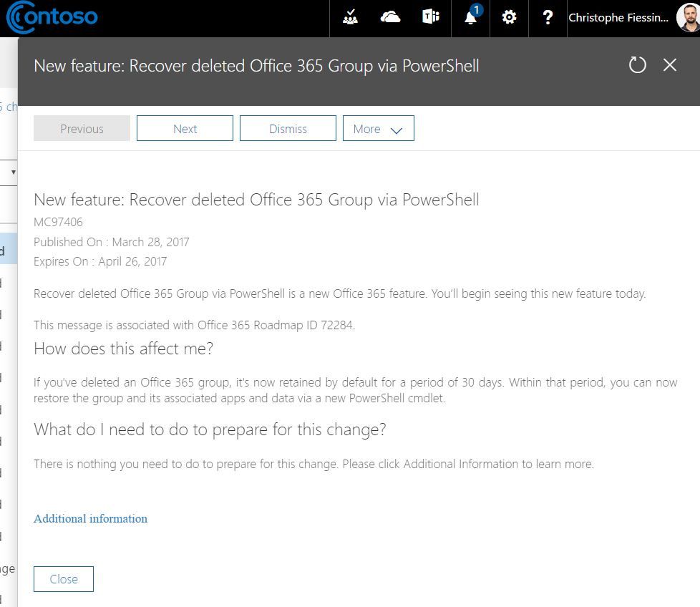Open the Additional information link

point(91,519)
